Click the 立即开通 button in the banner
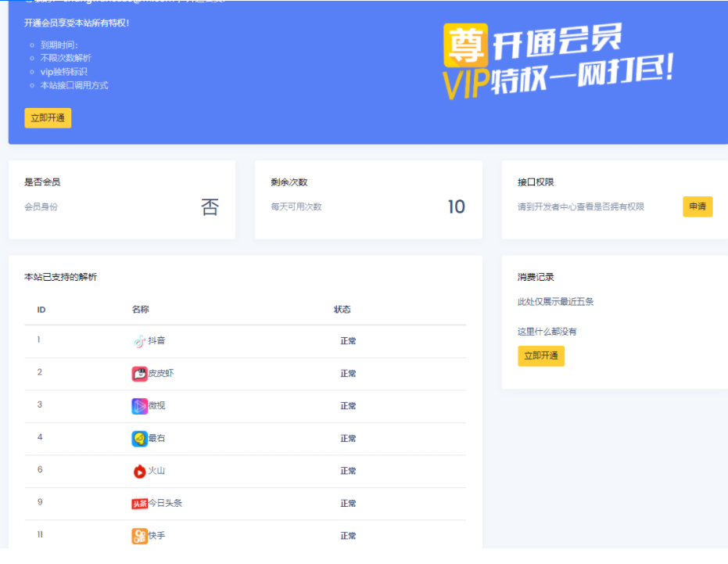728x564 pixels. pyautogui.click(x=47, y=117)
